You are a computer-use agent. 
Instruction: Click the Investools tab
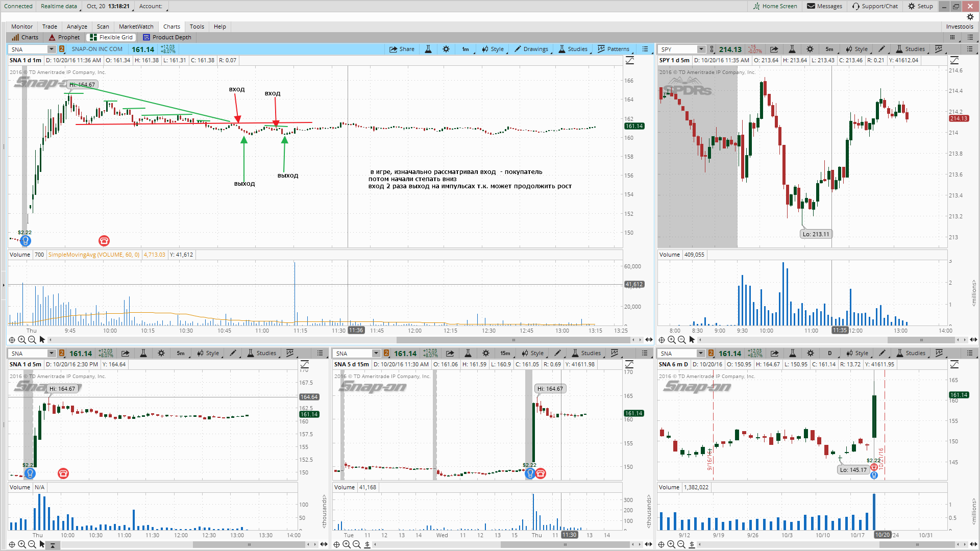(x=960, y=27)
